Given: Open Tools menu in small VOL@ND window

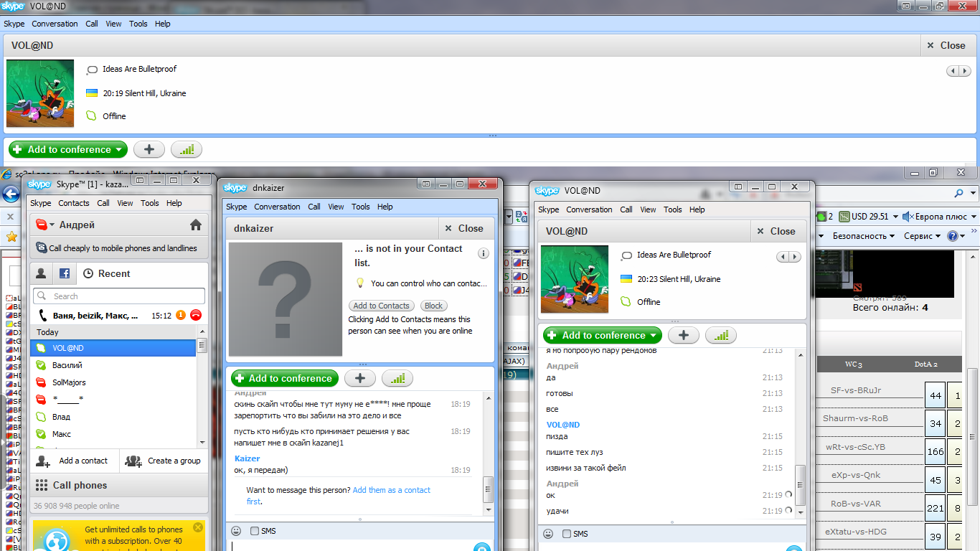Looking at the screenshot, I should (673, 209).
